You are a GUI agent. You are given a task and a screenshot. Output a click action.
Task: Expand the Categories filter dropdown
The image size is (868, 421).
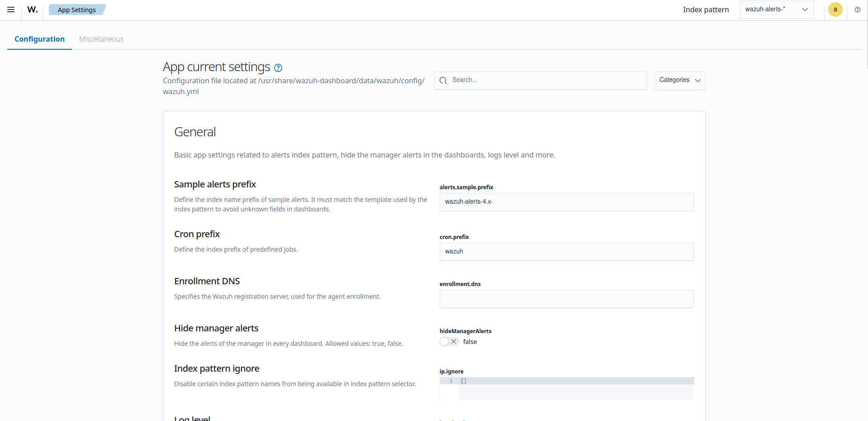pyautogui.click(x=679, y=80)
